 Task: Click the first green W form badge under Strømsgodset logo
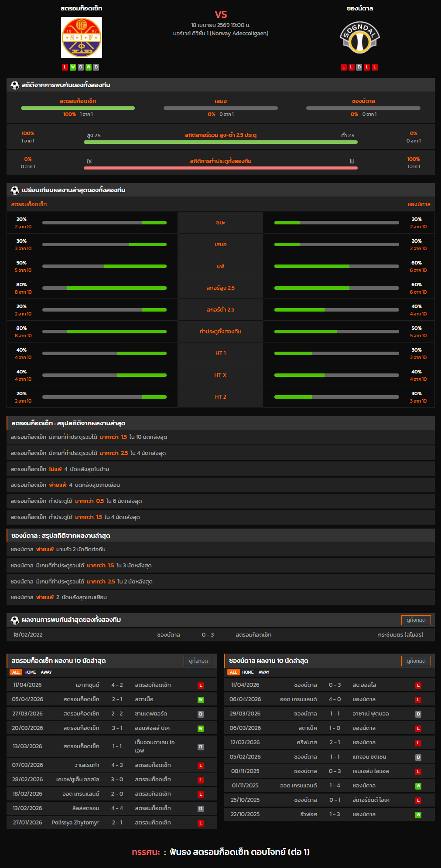pyautogui.click(x=73, y=67)
